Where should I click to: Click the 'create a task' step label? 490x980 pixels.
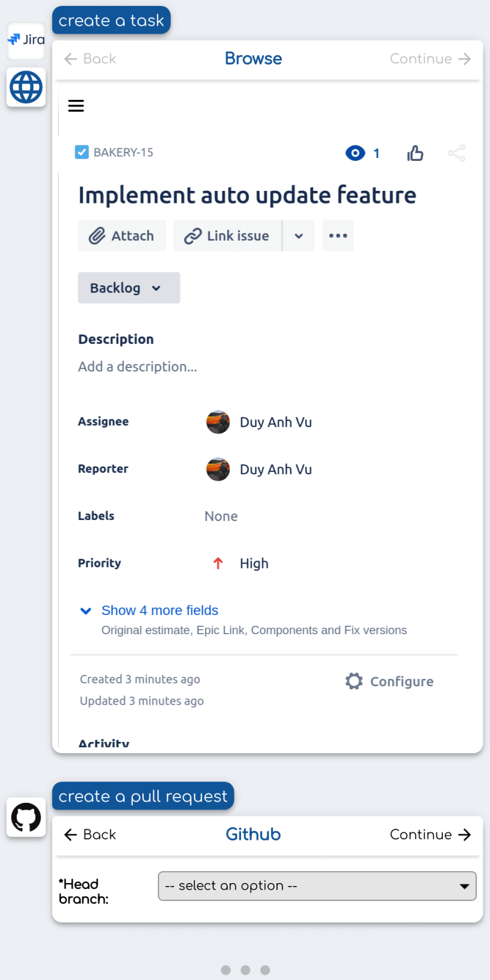[111, 20]
